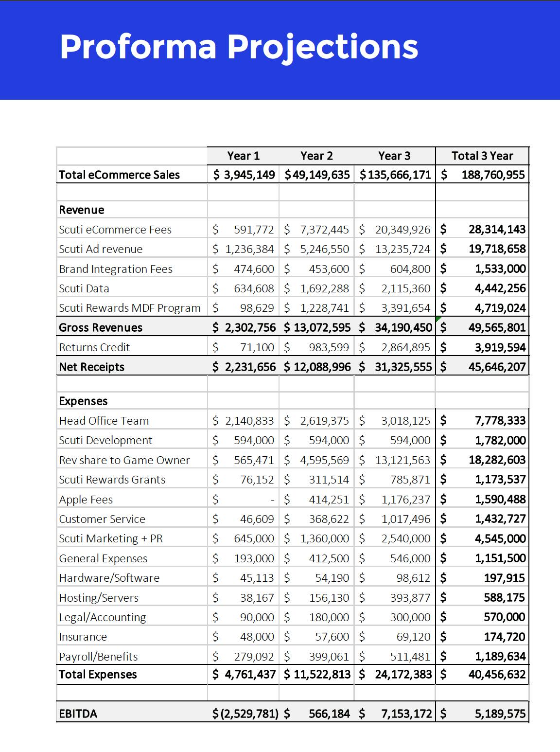Select the General Expenses value 546,000
Screen dimensions: 560x752
tap(410, 558)
